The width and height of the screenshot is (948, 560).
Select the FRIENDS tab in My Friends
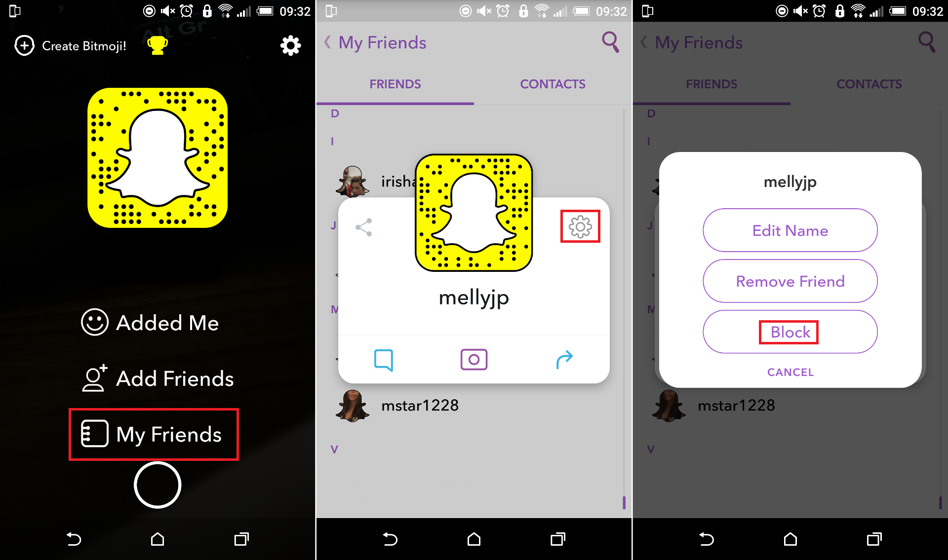pos(395,84)
